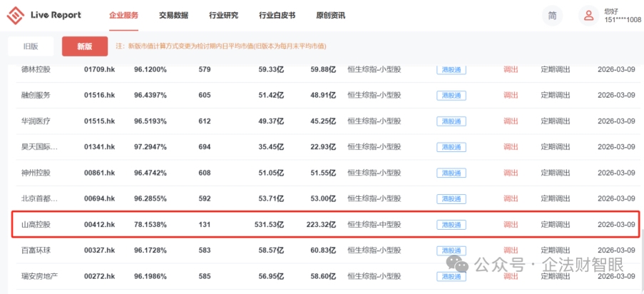Select company name 昊天国际
This screenshot has height=294, width=644.
pyautogui.click(x=39, y=147)
